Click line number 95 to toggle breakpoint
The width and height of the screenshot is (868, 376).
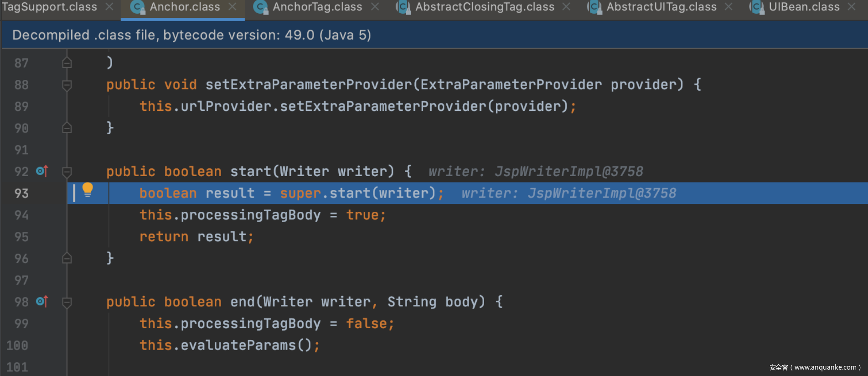pos(21,237)
